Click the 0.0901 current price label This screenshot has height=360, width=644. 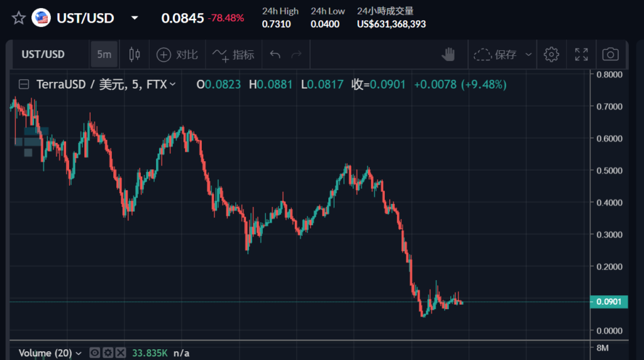click(608, 302)
